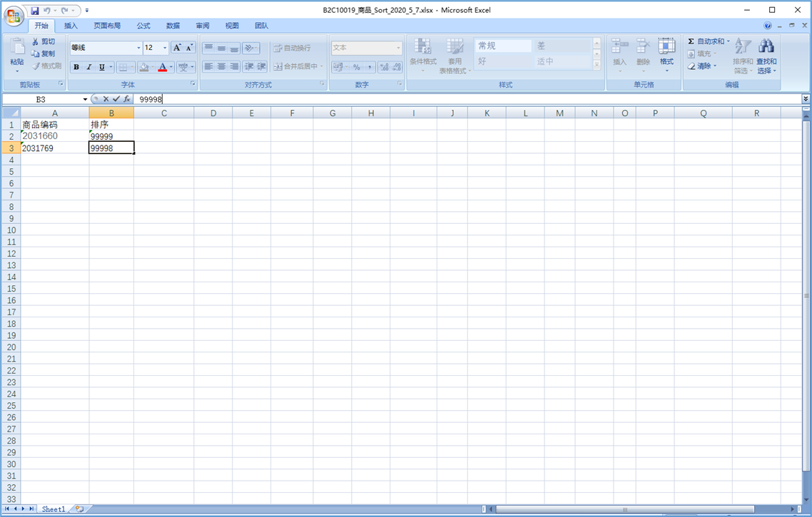812x517 pixels.
Task: Toggle Bold formatting
Action: pos(76,67)
